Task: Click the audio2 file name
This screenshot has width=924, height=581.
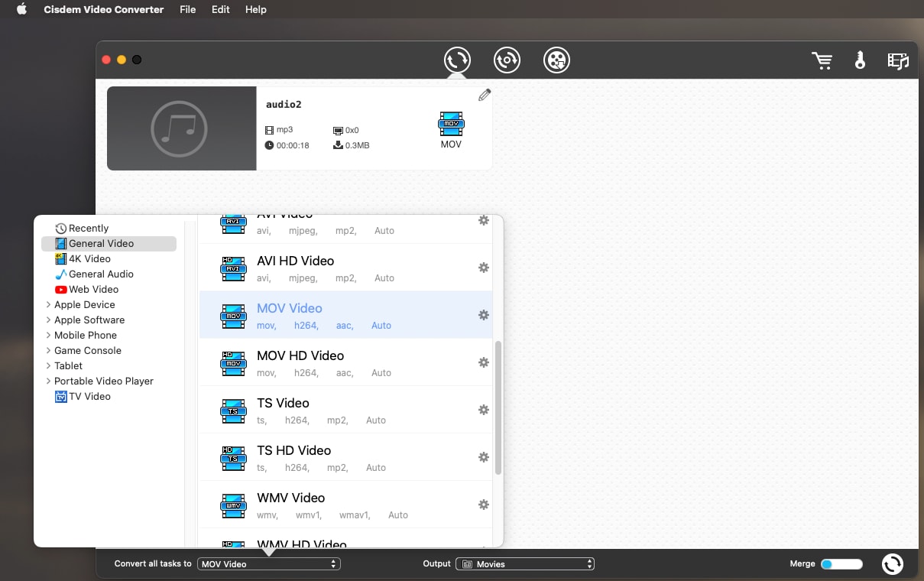Action: tap(284, 104)
